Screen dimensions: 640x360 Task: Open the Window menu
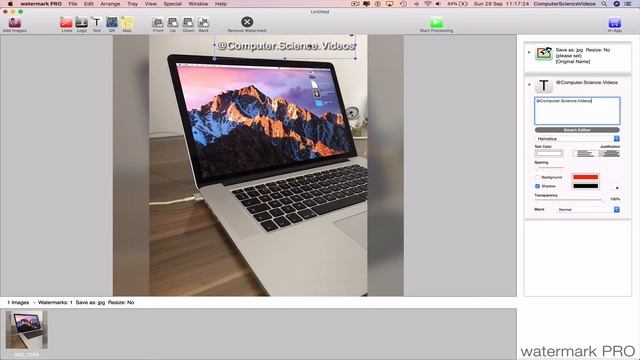198,4
